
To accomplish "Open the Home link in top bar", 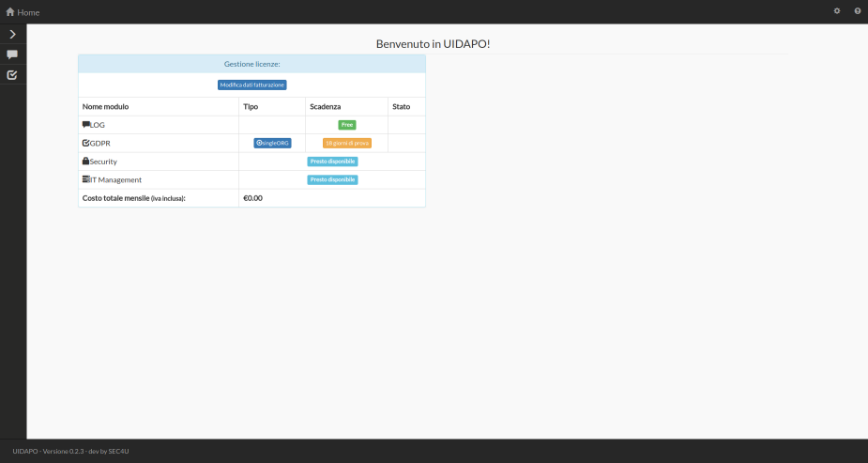I will point(23,12).
